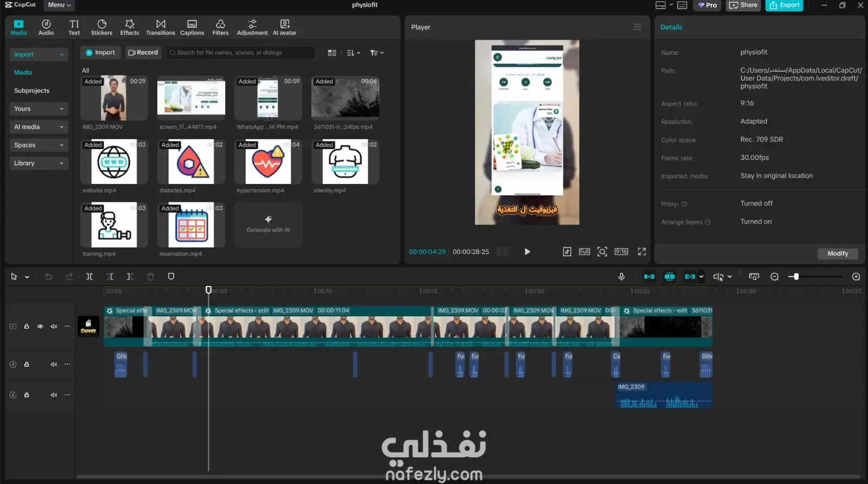This screenshot has height=484, width=868.
Task: Open the media Filter dropdown
Action: [376, 53]
